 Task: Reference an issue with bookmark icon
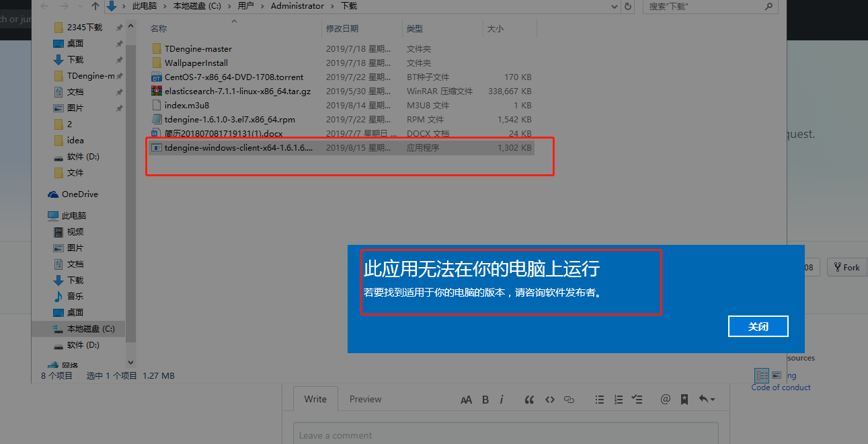684,400
